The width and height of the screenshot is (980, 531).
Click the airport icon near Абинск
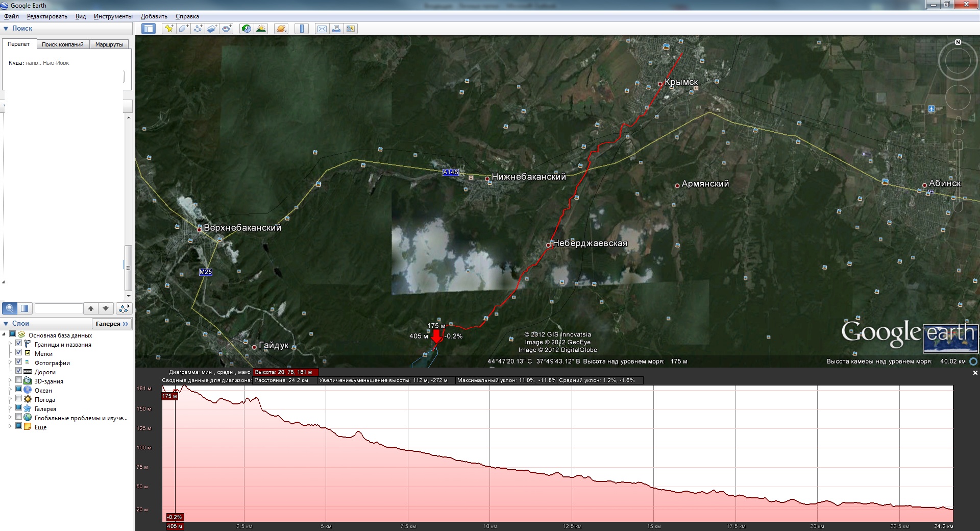point(932,109)
